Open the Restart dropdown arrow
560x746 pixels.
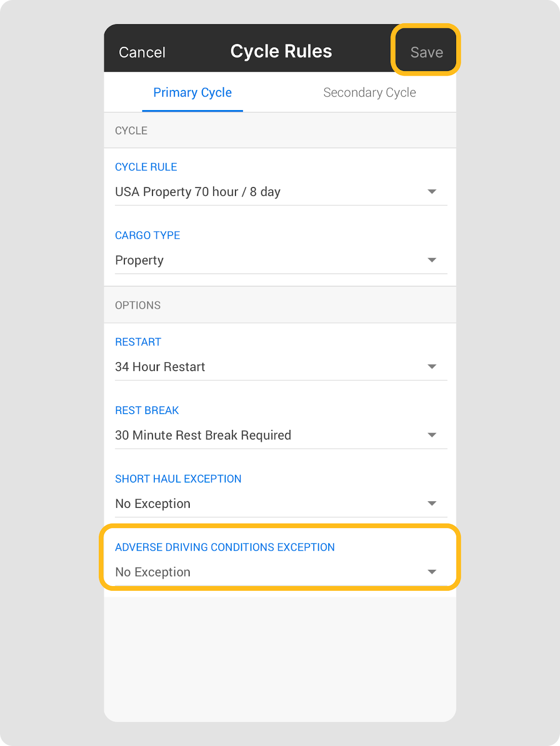click(x=432, y=367)
